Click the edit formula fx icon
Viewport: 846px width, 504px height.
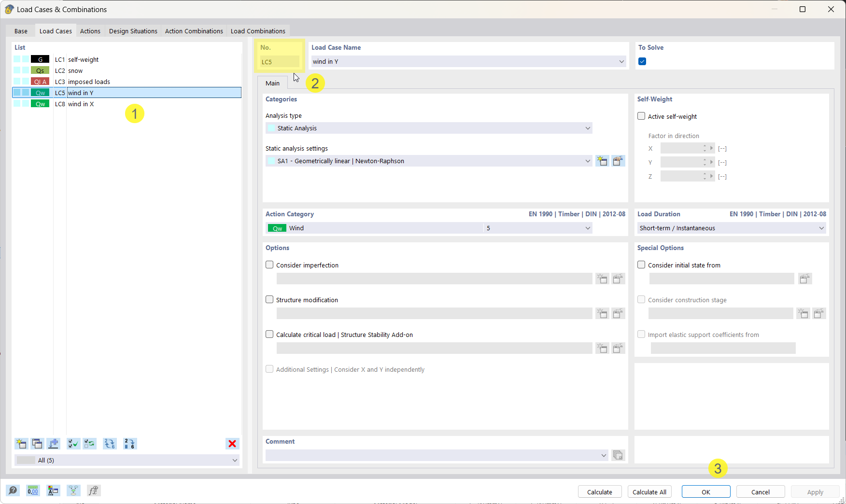tap(94, 490)
